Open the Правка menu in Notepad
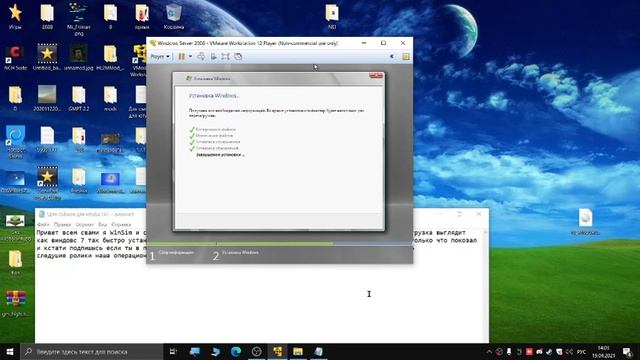Screen dimensions: 640x360 62,224
